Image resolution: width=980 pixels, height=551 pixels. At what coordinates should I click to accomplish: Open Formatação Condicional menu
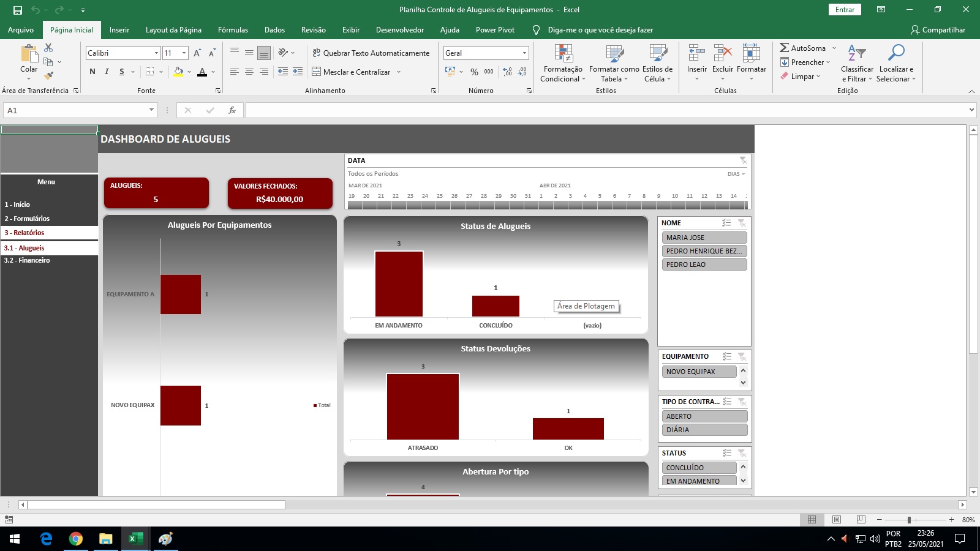click(563, 63)
